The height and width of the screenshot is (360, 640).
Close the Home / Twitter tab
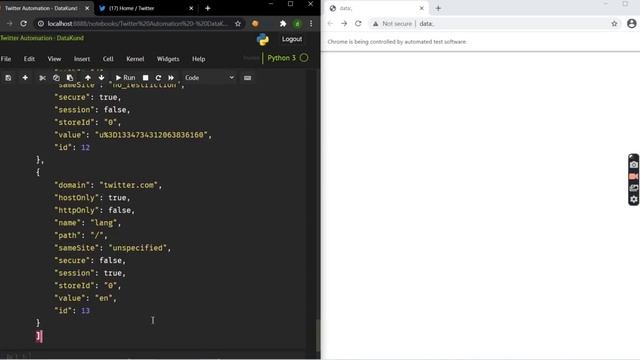[191, 8]
